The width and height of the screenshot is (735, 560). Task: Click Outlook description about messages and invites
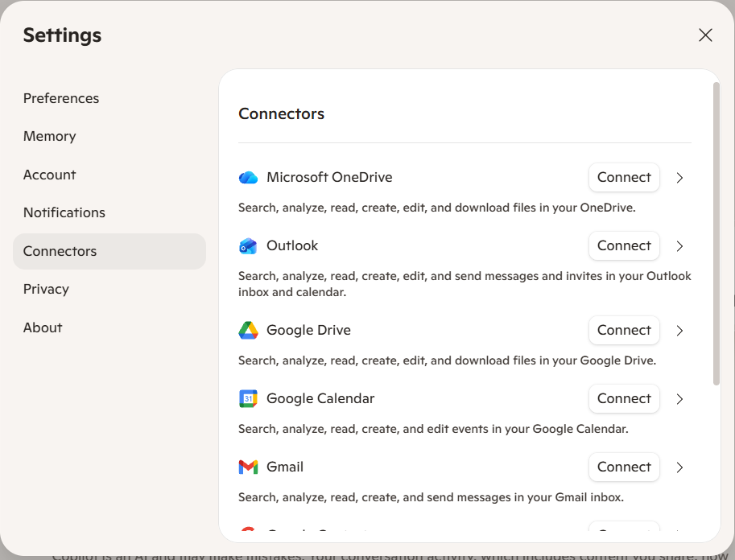(465, 284)
